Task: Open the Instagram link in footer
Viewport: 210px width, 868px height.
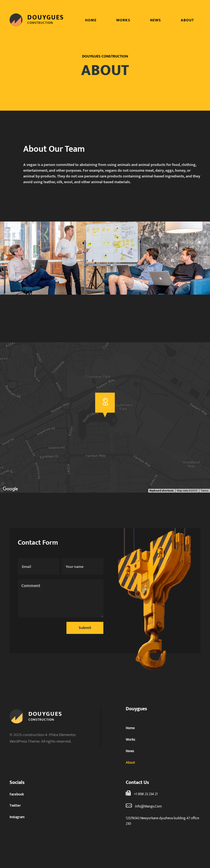Action: 17,817
